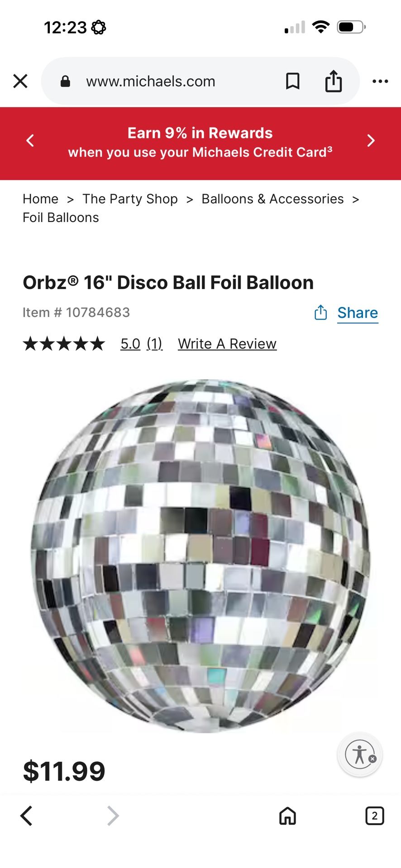Open the 5.0 (1) reviews link

(141, 344)
